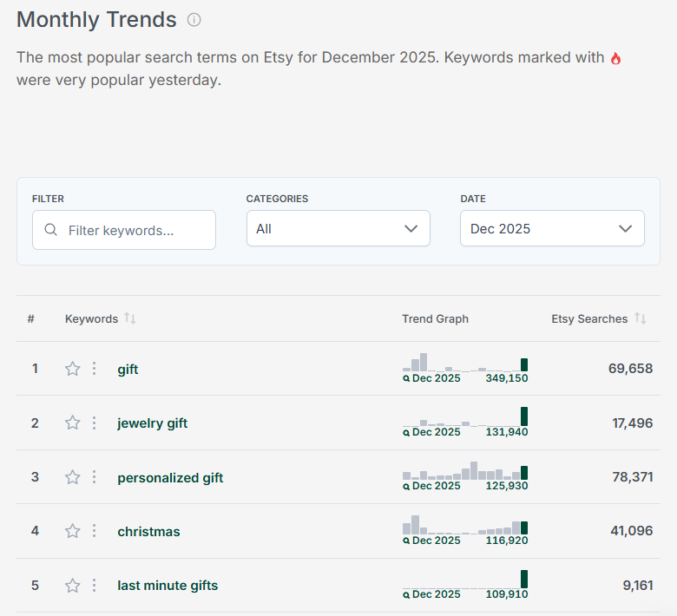677x616 pixels.
Task: Click the search icon in the filter box
Action: (x=51, y=230)
